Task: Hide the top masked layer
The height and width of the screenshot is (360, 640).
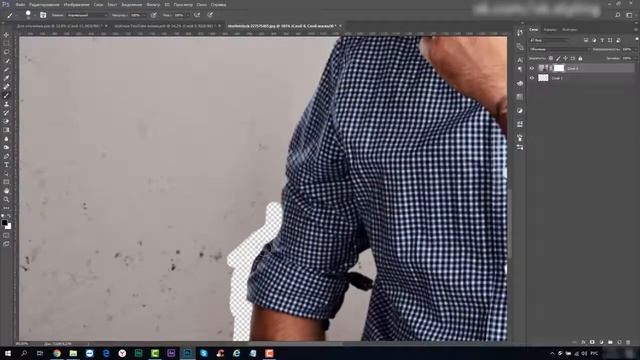Action: click(532, 69)
